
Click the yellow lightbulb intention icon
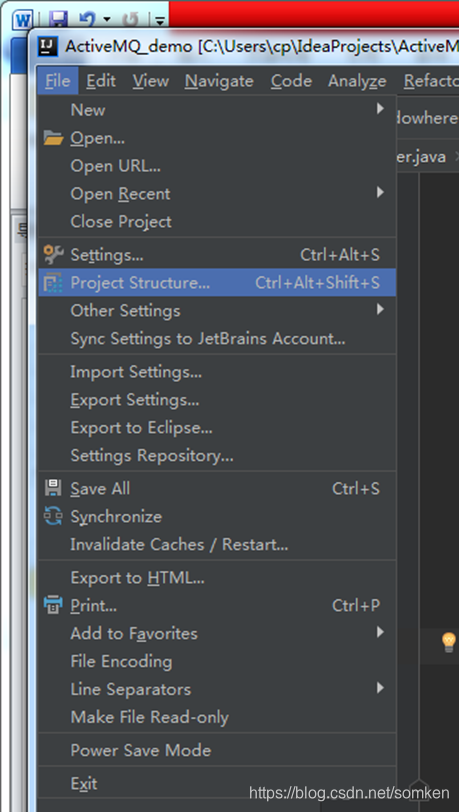448,642
